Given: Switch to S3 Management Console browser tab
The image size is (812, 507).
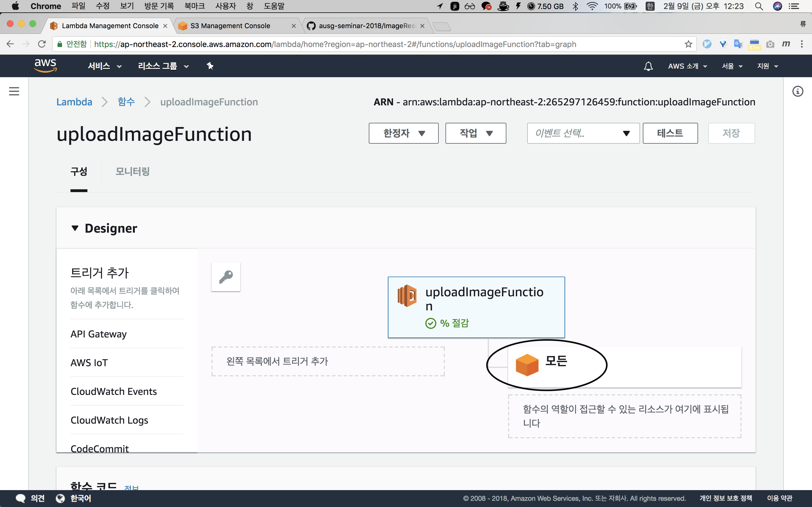Looking at the screenshot, I should click(x=230, y=26).
